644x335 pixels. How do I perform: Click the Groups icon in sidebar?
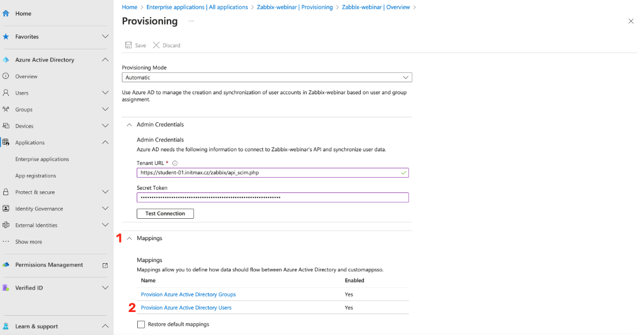[6, 109]
